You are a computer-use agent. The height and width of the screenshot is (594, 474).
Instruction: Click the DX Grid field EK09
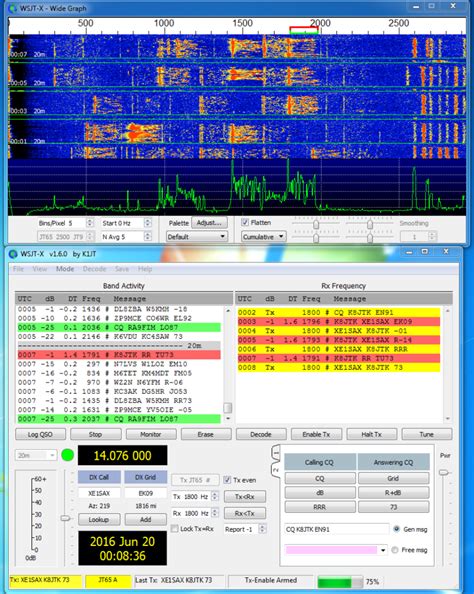(145, 494)
